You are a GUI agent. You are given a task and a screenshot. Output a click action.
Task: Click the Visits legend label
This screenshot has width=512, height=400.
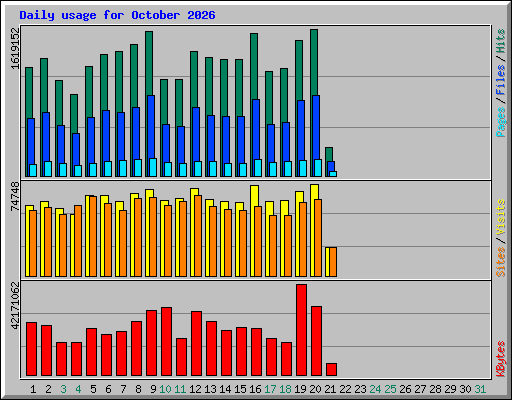point(501,217)
